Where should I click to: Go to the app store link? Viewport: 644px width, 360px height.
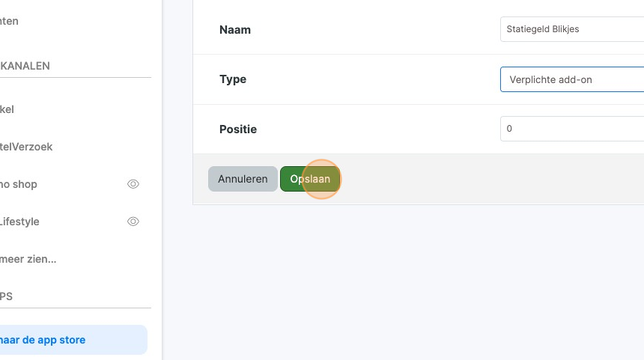point(43,340)
